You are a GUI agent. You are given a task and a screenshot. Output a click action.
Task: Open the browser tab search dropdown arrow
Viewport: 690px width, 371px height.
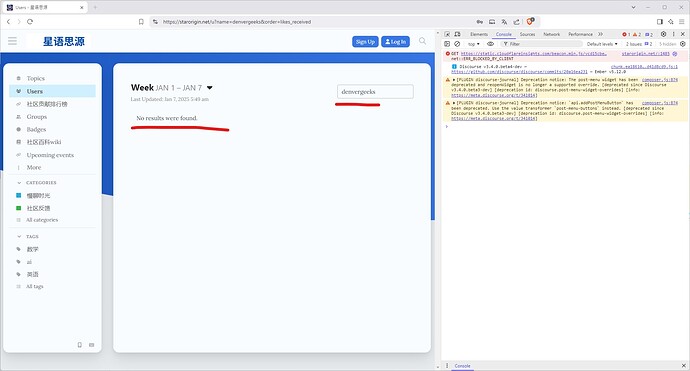click(x=634, y=7)
